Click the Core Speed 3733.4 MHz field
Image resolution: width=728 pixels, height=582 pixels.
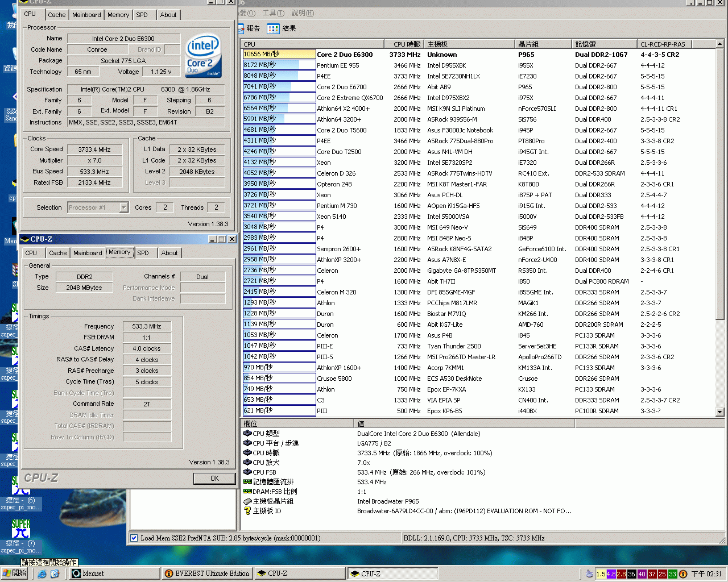tap(94, 149)
